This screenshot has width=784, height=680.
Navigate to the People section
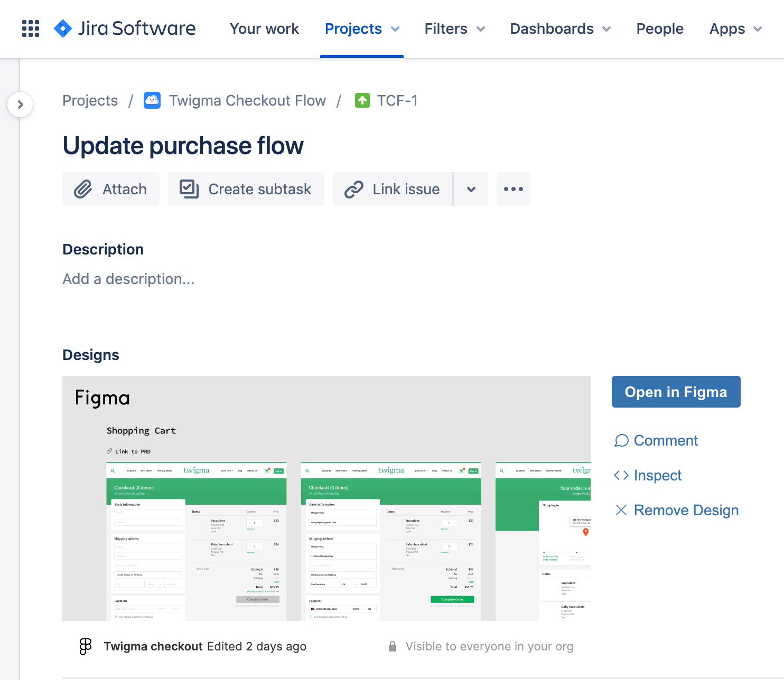[659, 29]
